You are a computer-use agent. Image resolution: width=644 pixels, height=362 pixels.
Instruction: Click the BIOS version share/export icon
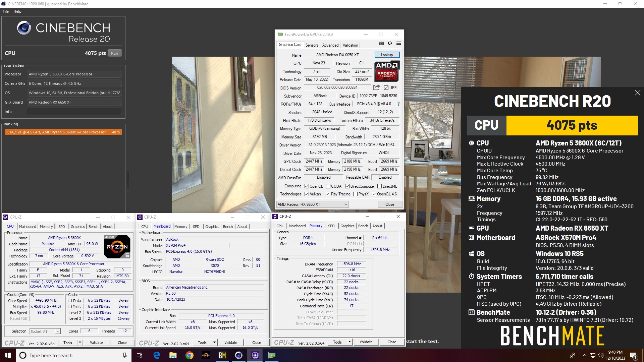[376, 87]
